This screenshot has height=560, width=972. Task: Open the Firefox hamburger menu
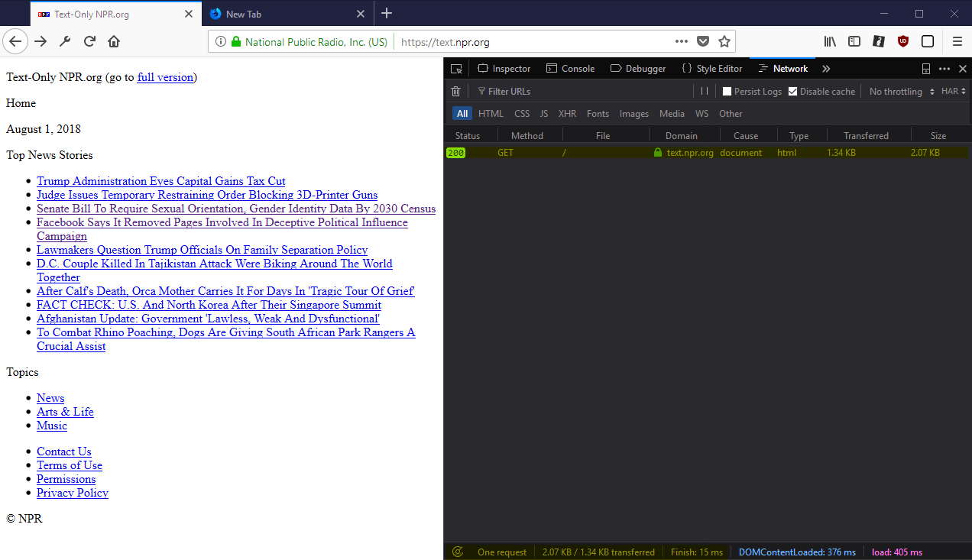pyautogui.click(x=957, y=41)
